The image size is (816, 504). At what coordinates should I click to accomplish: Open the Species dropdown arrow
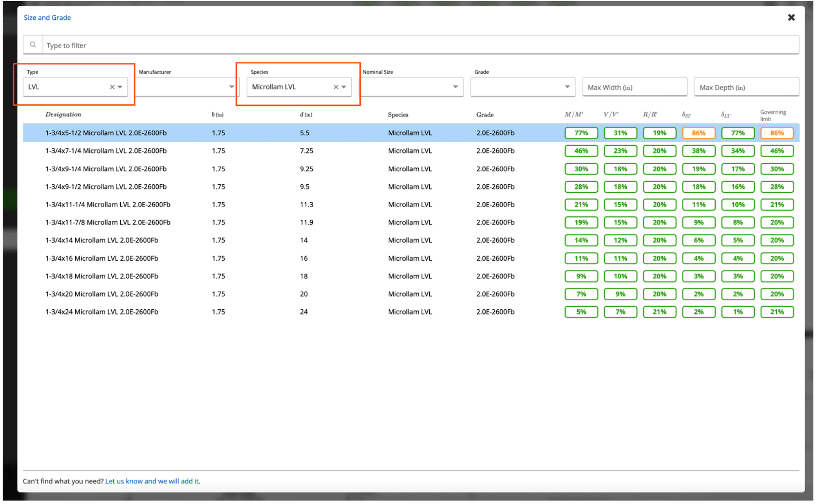[x=344, y=87]
